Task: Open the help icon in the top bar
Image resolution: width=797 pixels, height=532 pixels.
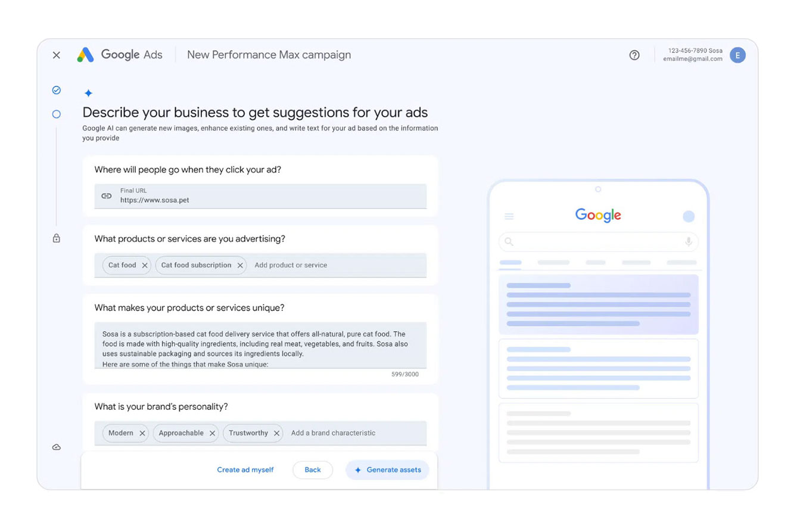Action: click(634, 55)
